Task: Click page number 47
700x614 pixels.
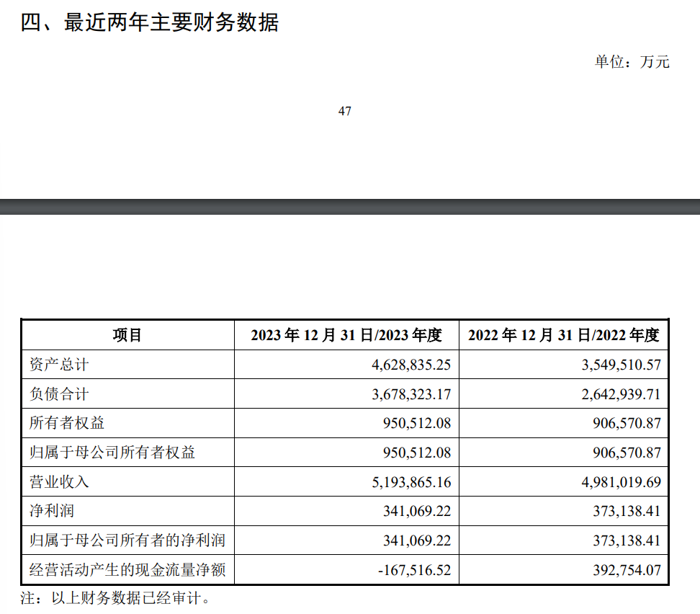Action: (345, 111)
